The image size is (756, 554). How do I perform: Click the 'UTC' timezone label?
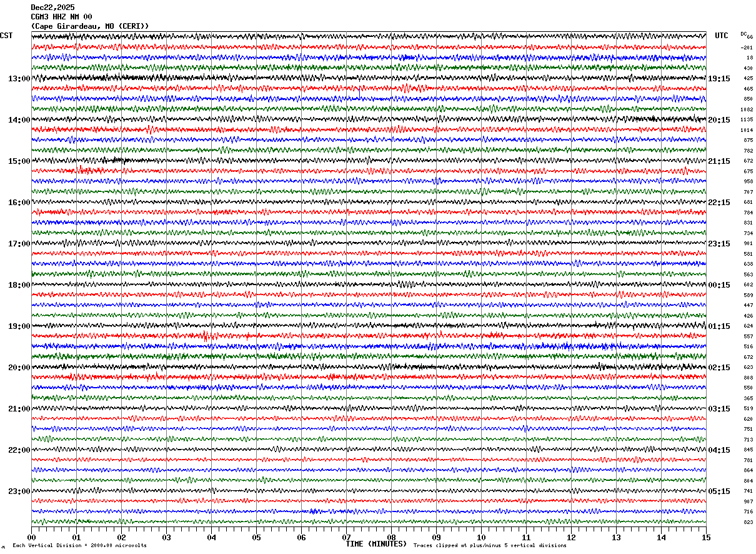coord(722,36)
